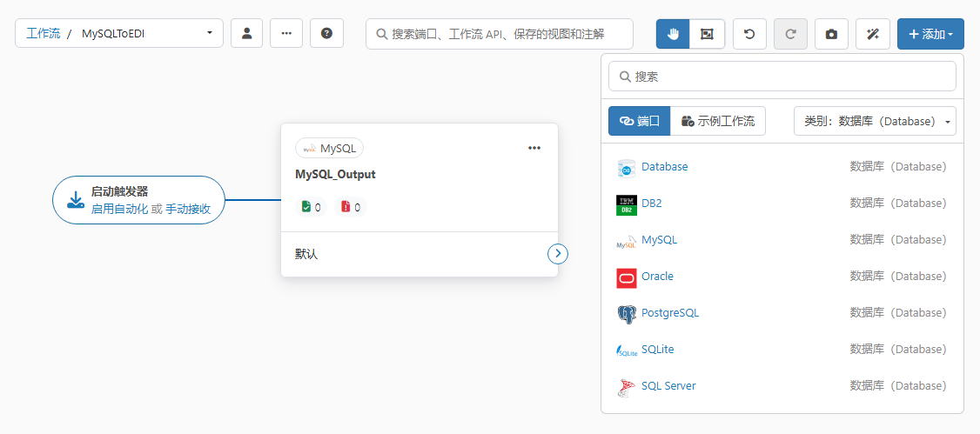Click the connector 搜索 search field
Screen dimensions: 980x434
(782, 77)
